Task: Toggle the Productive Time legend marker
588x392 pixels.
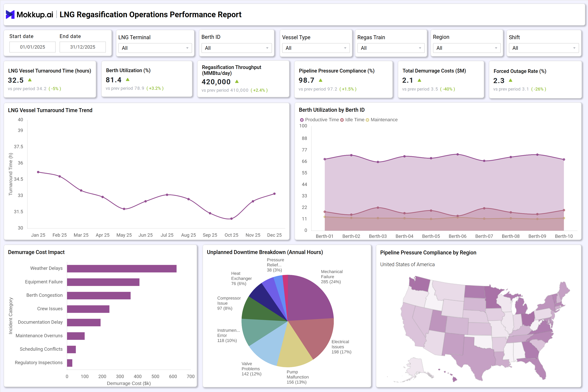Action: point(302,120)
